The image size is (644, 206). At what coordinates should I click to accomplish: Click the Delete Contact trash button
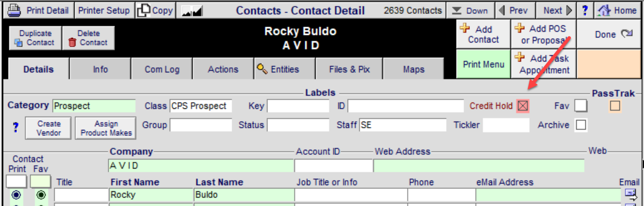(x=88, y=38)
